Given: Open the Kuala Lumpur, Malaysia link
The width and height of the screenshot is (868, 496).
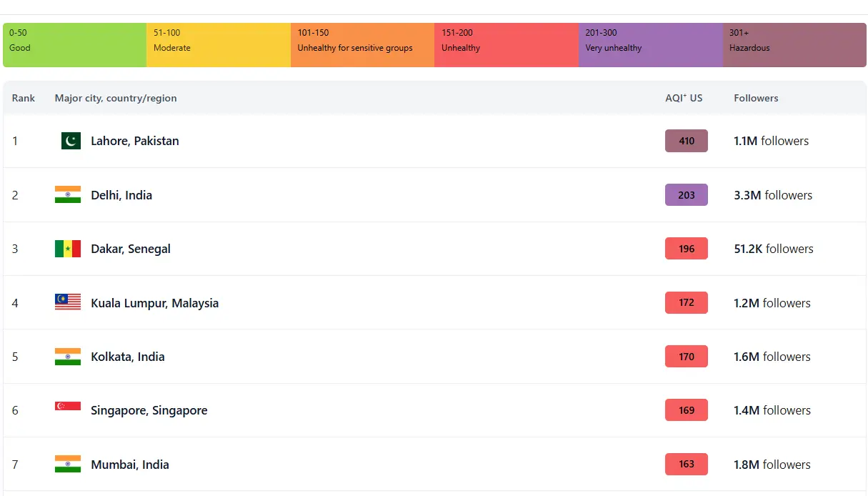Looking at the screenshot, I should point(155,303).
